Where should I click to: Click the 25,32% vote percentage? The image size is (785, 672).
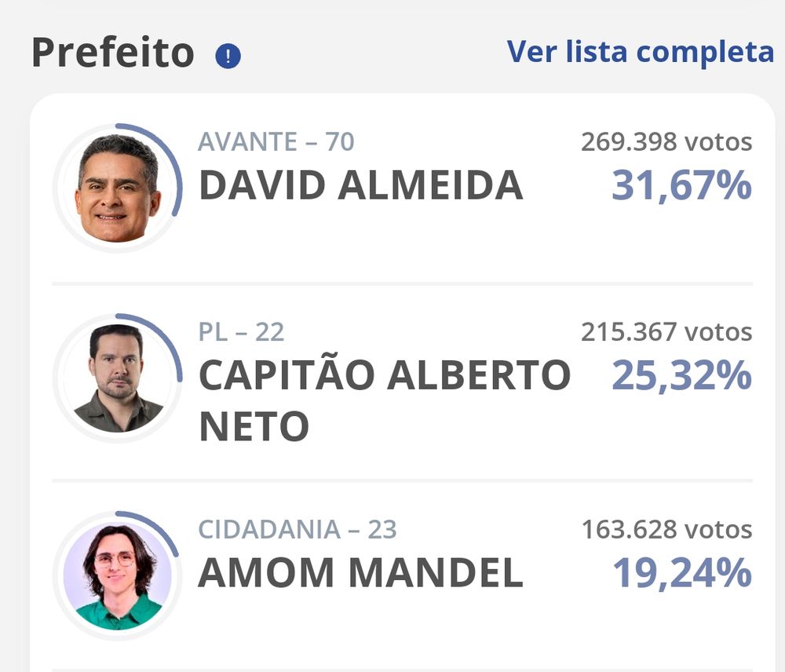coord(681,376)
